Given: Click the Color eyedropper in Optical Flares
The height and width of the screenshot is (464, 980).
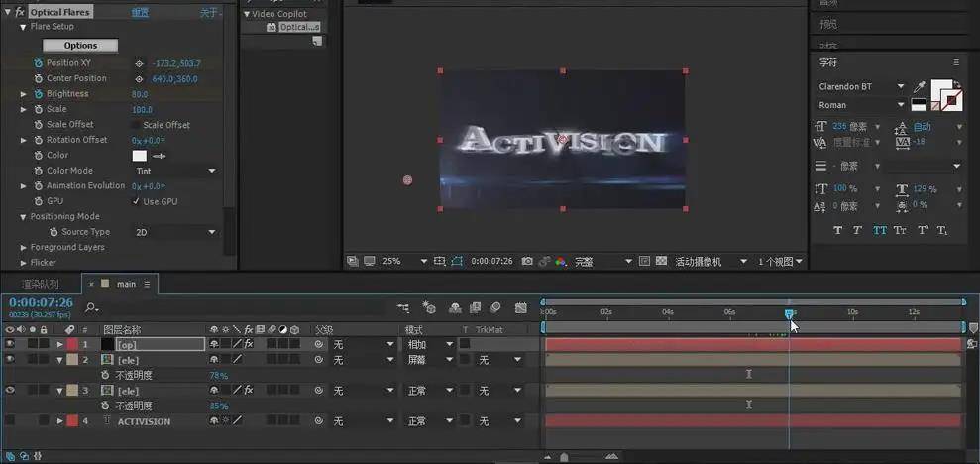Looking at the screenshot, I should [x=160, y=156].
